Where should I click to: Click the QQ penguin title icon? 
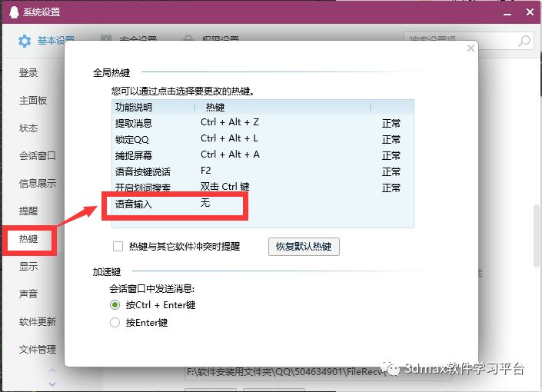[14, 12]
